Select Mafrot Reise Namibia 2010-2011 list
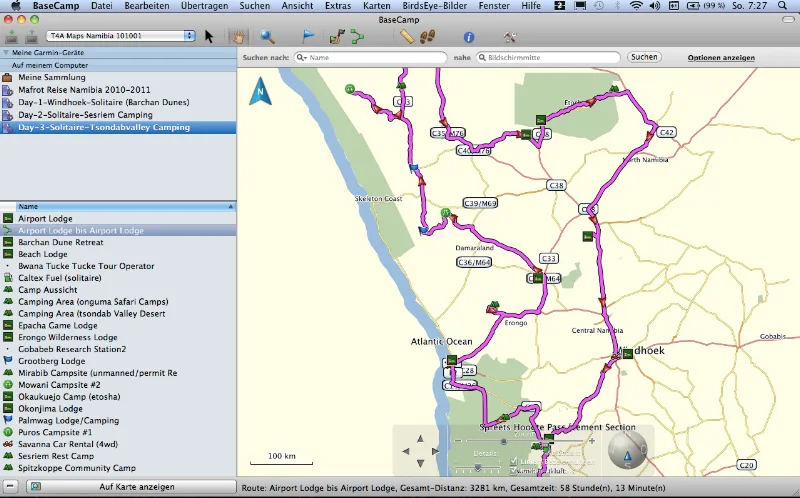Screen dimensions: 800x498 pyautogui.click(x=118, y=90)
